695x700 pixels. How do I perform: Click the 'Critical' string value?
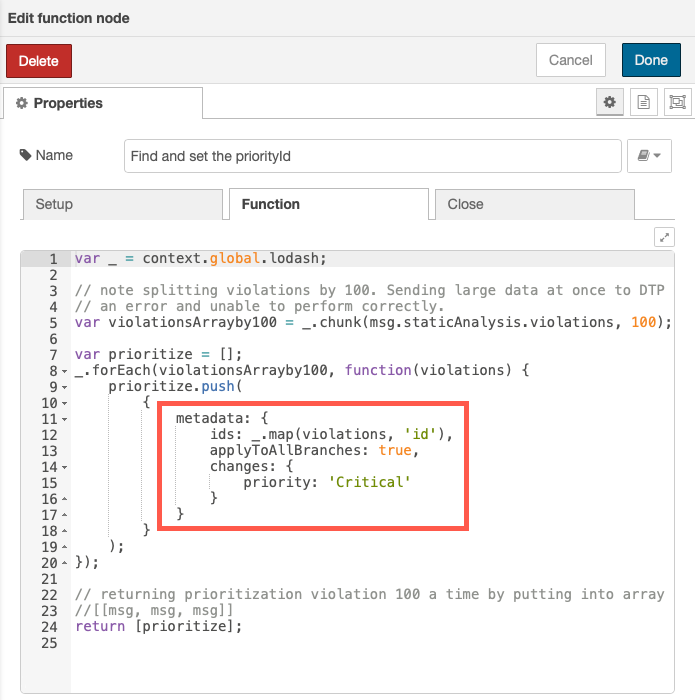pos(369,482)
